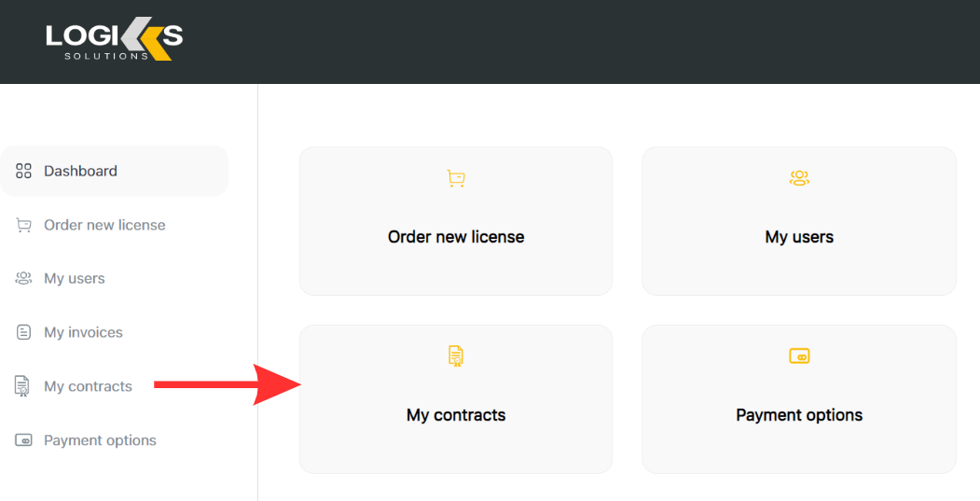This screenshot has height=501, width=980.
Task: Select Payment options sidebar entry
Action: coord(100,440)
